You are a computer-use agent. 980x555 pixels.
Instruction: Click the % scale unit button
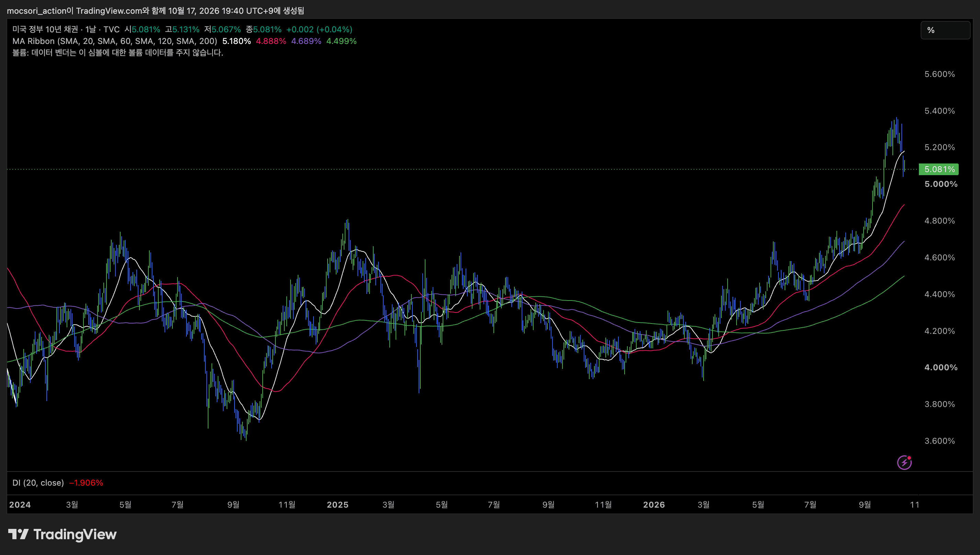(x=945, y=30)
